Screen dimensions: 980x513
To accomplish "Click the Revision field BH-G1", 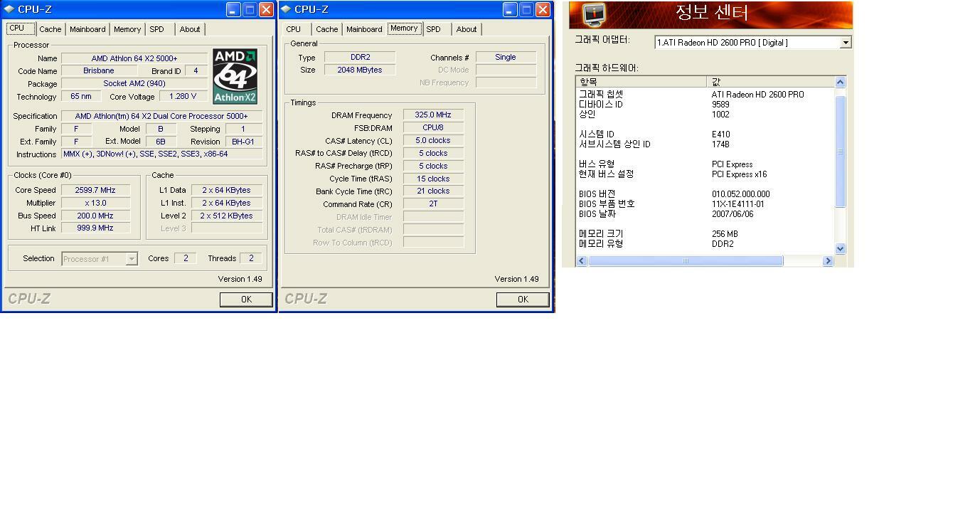I will (x=243, y=142).
